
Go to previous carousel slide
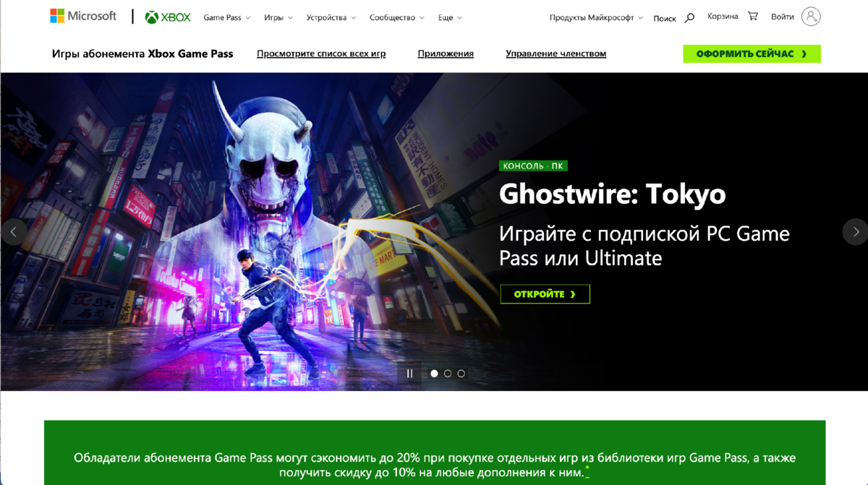(x=14, y=232)
